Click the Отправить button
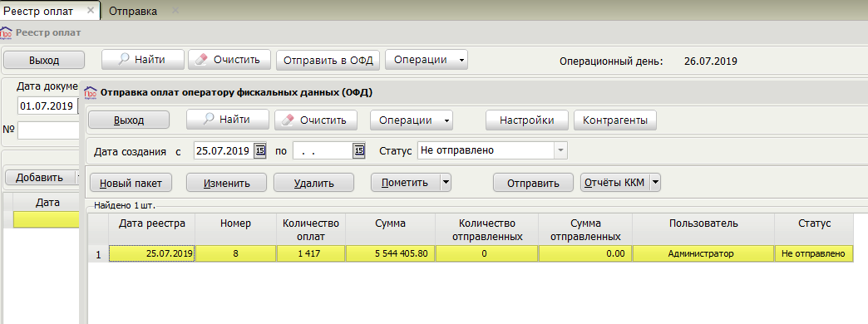This screenshot has height=324, width=868. (x=533, y=183)
